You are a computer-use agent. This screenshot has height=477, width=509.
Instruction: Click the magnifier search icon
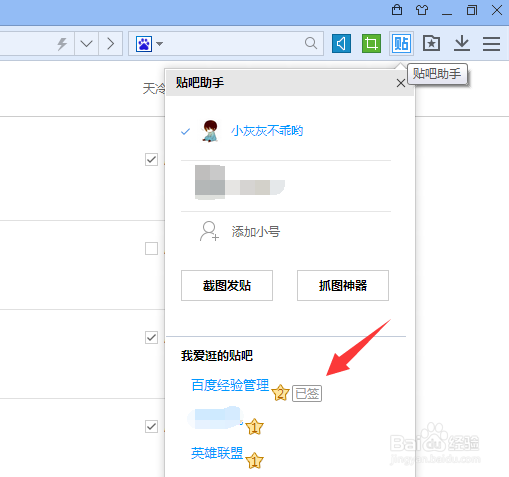(311, 43)
